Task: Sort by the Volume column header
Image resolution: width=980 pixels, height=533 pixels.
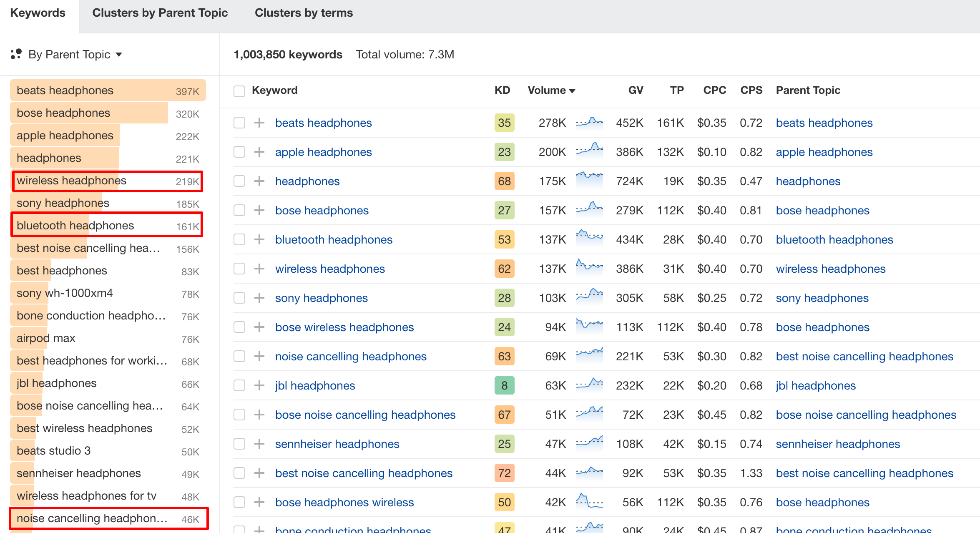Action: [x=551, y=90]
